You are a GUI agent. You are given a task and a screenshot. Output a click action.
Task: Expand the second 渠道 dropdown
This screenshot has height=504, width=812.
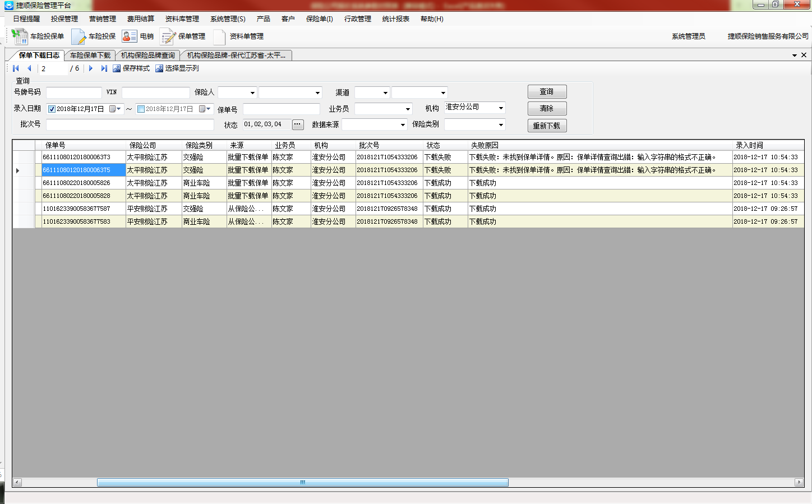(x=443, y=93)
